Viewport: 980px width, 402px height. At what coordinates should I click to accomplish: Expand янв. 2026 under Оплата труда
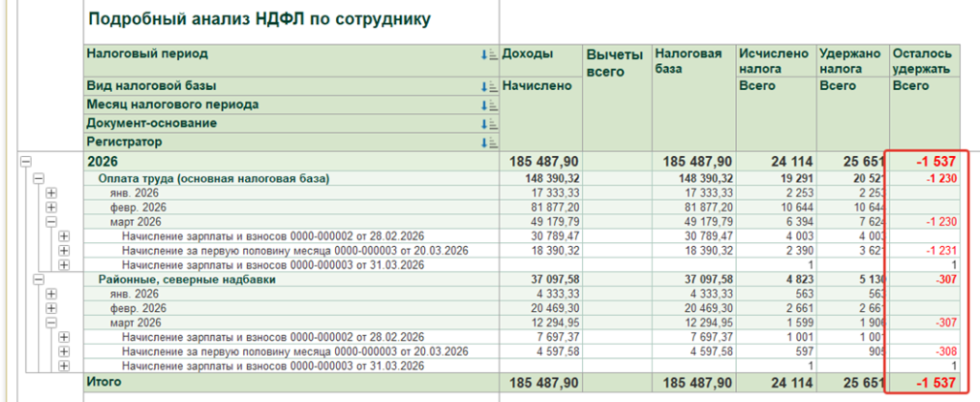coord(52,193)
